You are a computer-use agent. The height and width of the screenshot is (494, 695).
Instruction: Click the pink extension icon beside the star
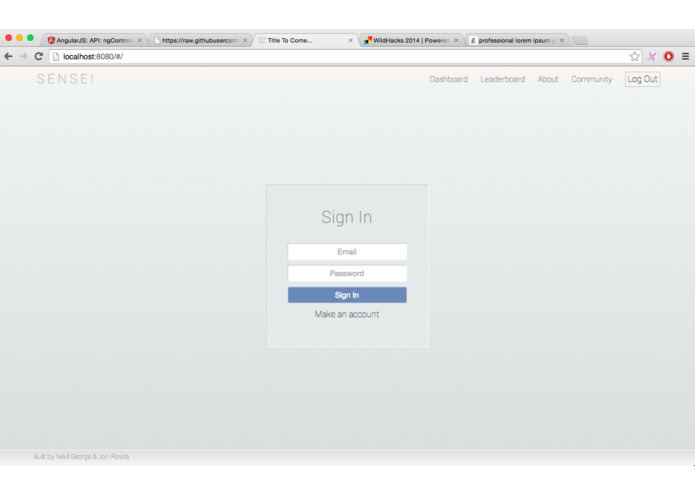(652, 56)
